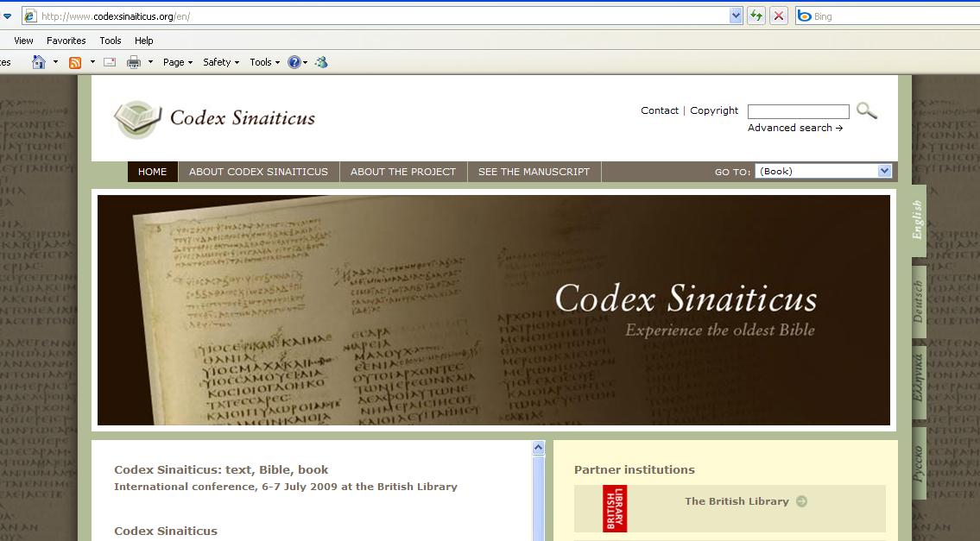
Task: Click the Bing logo in the search box
Action: click(x=807, y=16)
